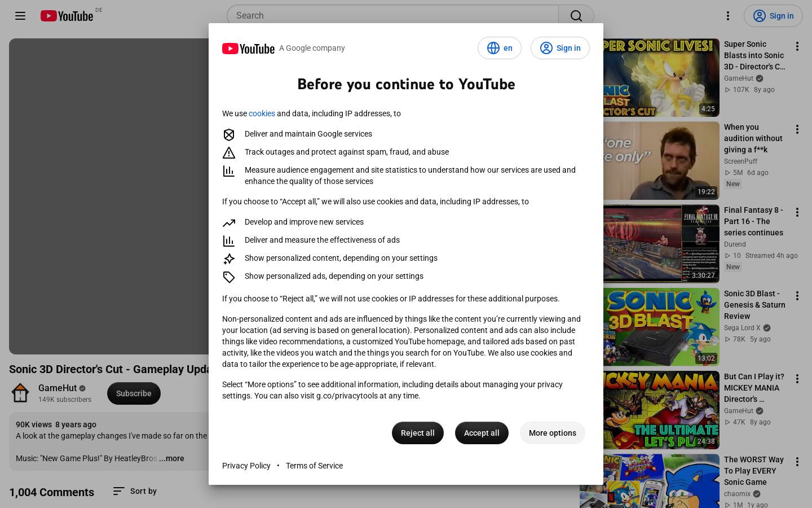812x508 pixels.
Task: Open the Sort by comments dropdown
Action: click(x=135, y=491)
